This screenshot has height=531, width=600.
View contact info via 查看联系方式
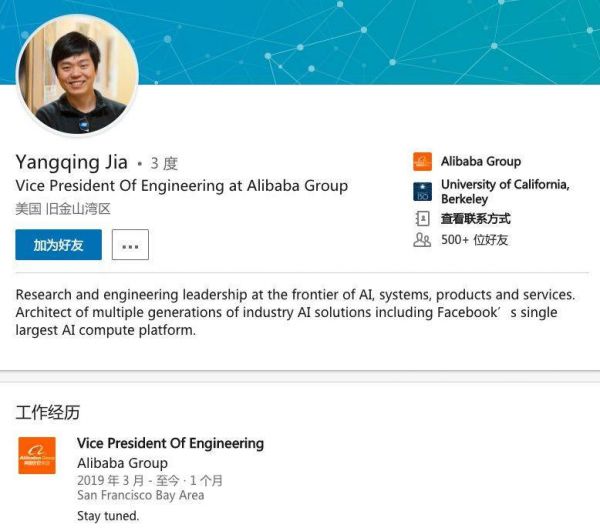476,218
